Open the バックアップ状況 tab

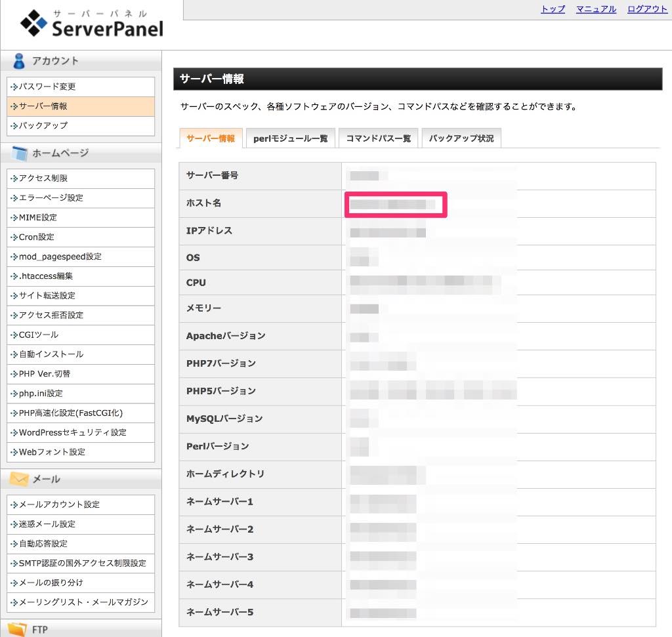tap(461, 138)
